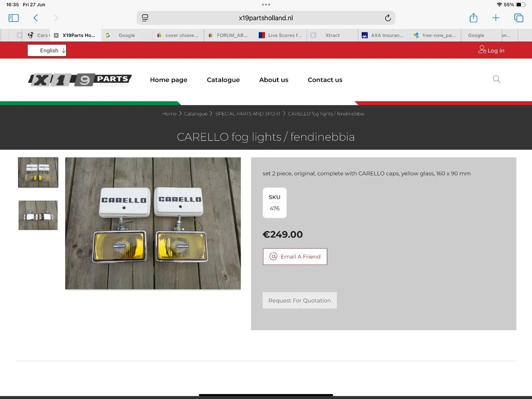The height and width of the screenshot is (399, 532).
Task: Click the Request For Quotation button
Action: tap(300, 300)
